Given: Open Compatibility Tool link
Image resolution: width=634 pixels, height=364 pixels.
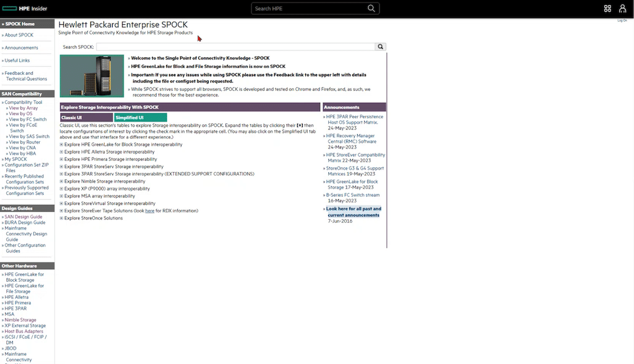Looking at the screenshot, I should pos(23,102).
